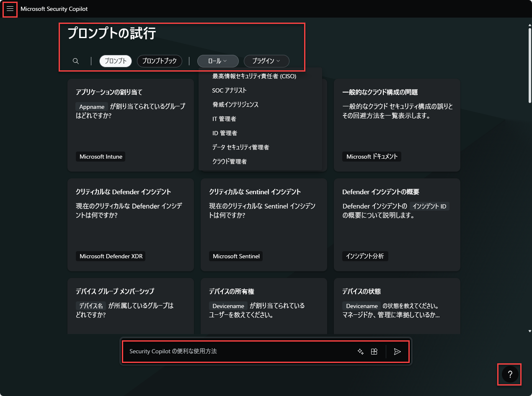Click the search magnifier icon
This screenshot has width=532, height=396.
tap(76, 61)
